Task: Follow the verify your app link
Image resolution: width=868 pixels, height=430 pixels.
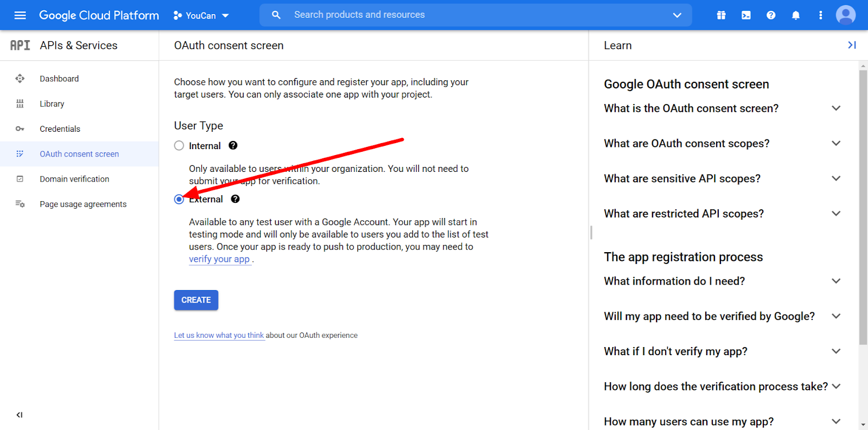Action: [x=219, y=259]
